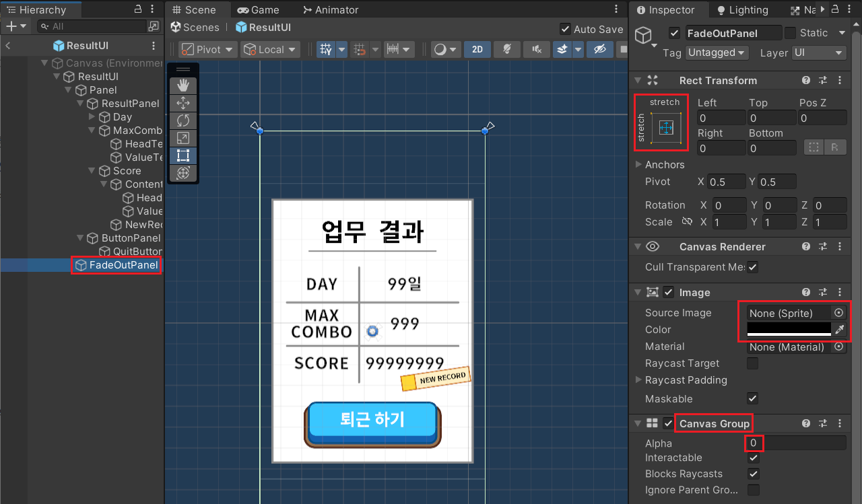
Task: Switch to the Animator tab
Action: [x=331, y=9]
